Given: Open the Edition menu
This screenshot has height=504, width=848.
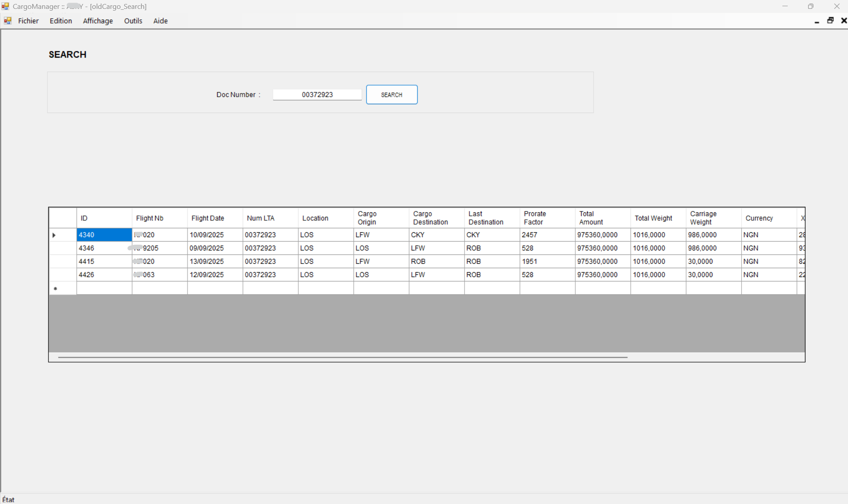Looking at the screenshot, I should point(61,21).
